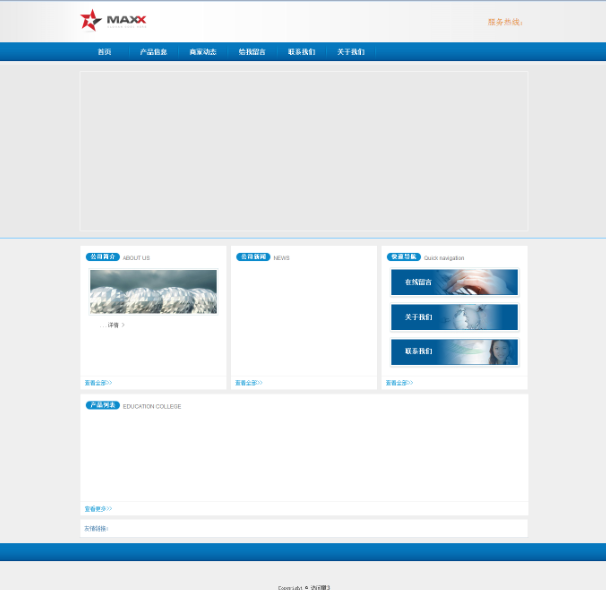Go to 商家动态 in navigation bar

(203, 52)
